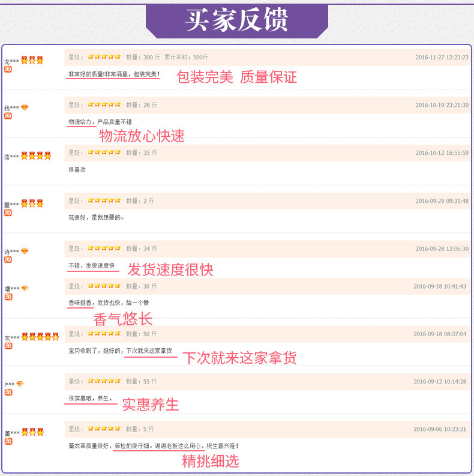
Task: Click the 买家反馈 header banner
Action: point(237,21)
